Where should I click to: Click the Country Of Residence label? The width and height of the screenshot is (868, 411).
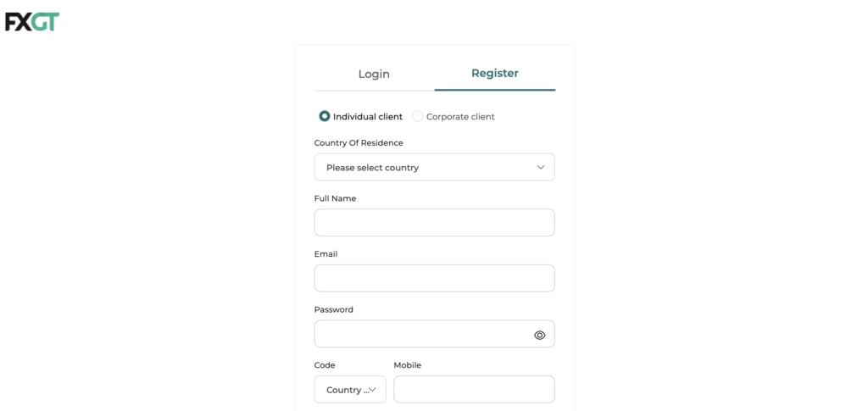pos(359,143)
